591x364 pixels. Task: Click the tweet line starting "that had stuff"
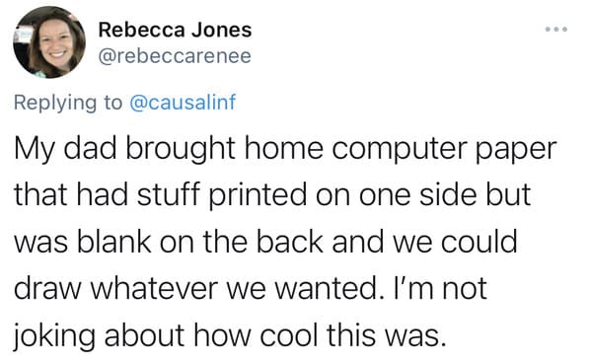tap(272, 195)
